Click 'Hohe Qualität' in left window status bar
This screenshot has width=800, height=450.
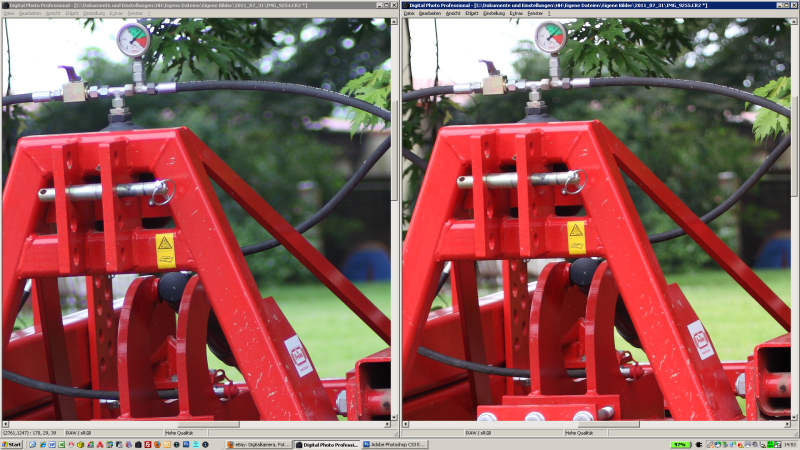pos(179,433)
